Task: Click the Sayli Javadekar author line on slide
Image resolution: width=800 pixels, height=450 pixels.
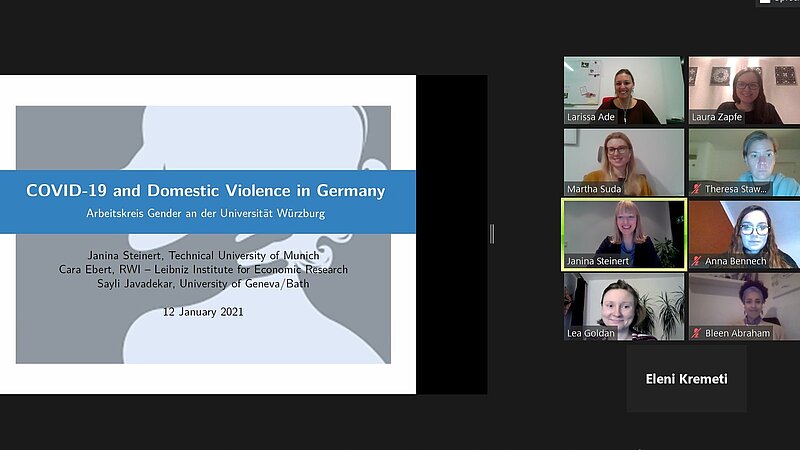Action: (205, 283)
